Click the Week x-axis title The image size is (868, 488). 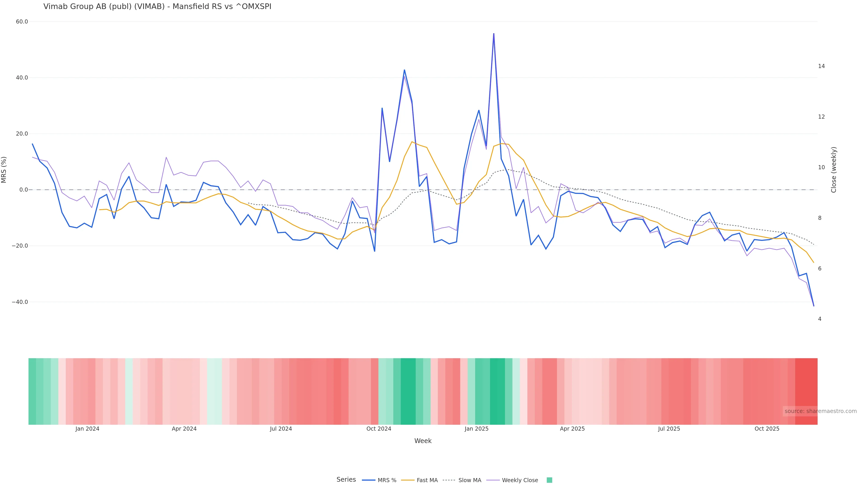click(422, 441)
